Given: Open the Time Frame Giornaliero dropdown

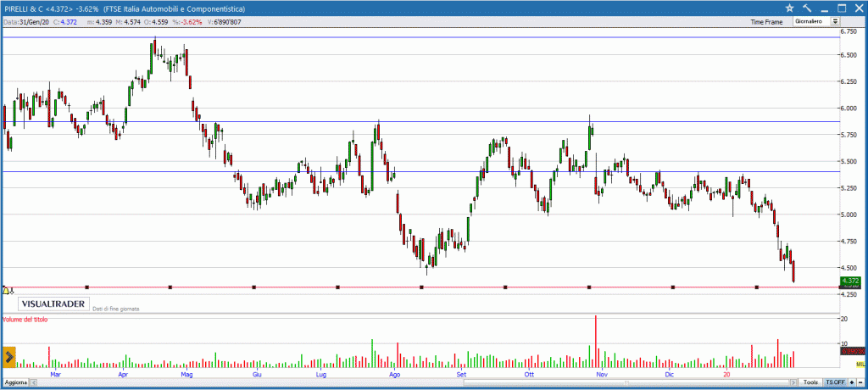Looking at the screenshot, I should click(x=816, y=21).
